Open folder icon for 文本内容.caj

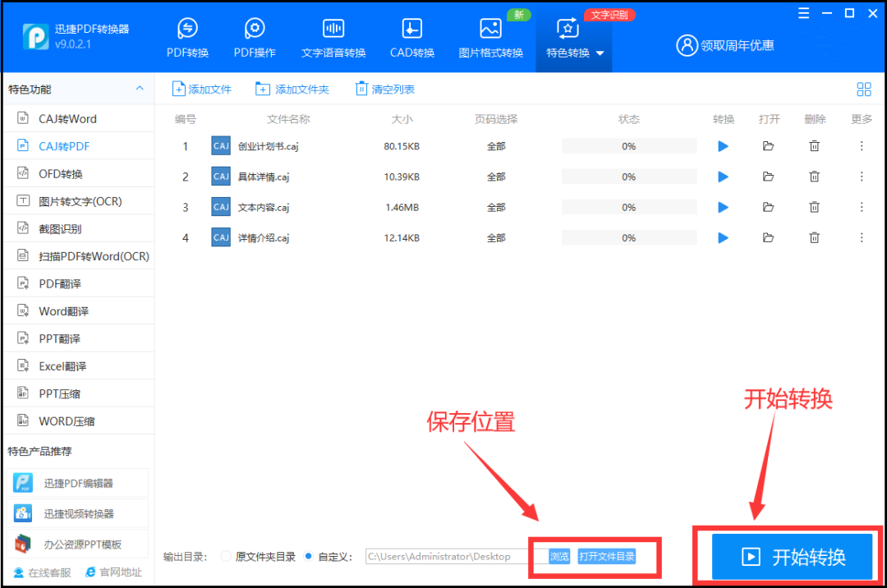[x=768, y=207]
